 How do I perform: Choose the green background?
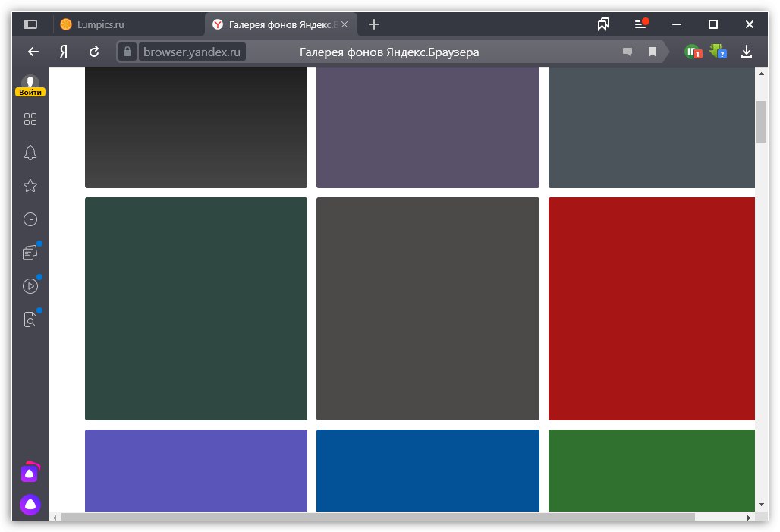652,471
